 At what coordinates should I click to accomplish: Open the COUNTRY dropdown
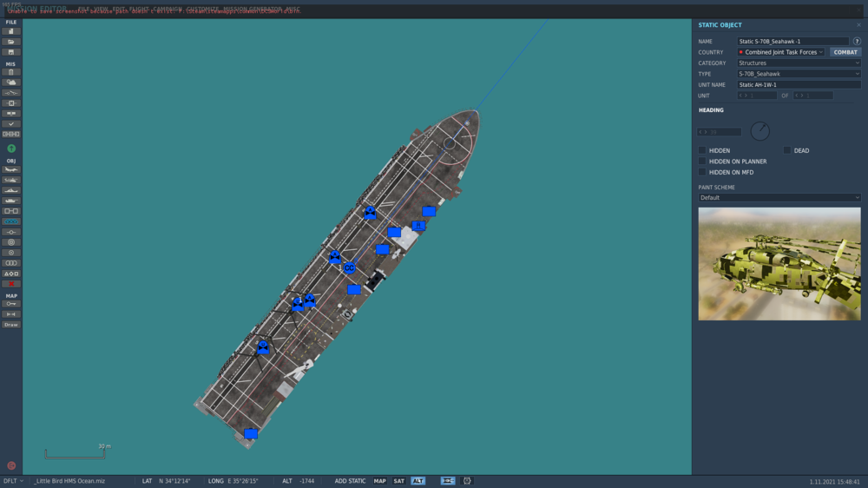click(x=781, y=52)
